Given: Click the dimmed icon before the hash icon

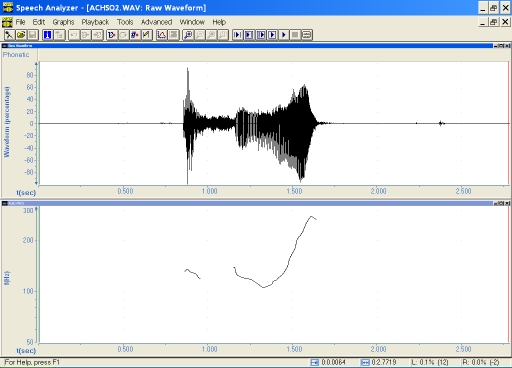Looking at the screenshot, I should pos(123,35).
